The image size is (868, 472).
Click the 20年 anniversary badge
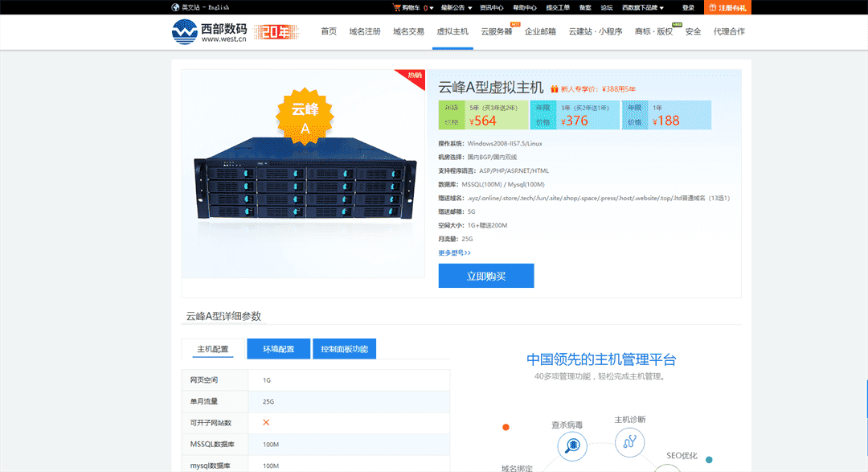[x=276, y=31]
